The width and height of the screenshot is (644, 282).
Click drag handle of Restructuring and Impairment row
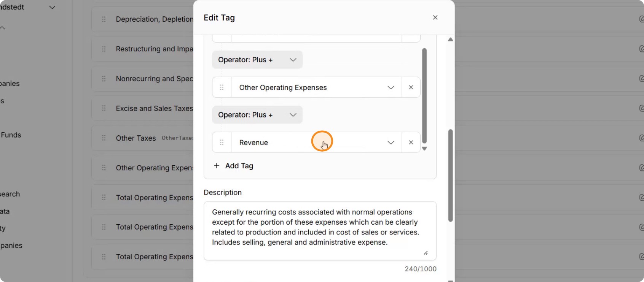[104, 49]
